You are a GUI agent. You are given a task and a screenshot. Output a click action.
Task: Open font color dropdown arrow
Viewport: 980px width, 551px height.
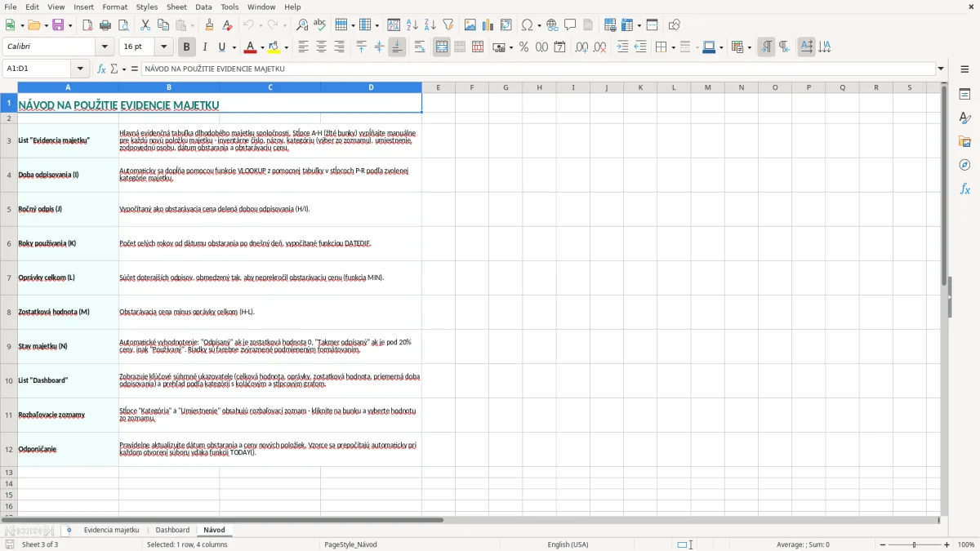[262, 47]
